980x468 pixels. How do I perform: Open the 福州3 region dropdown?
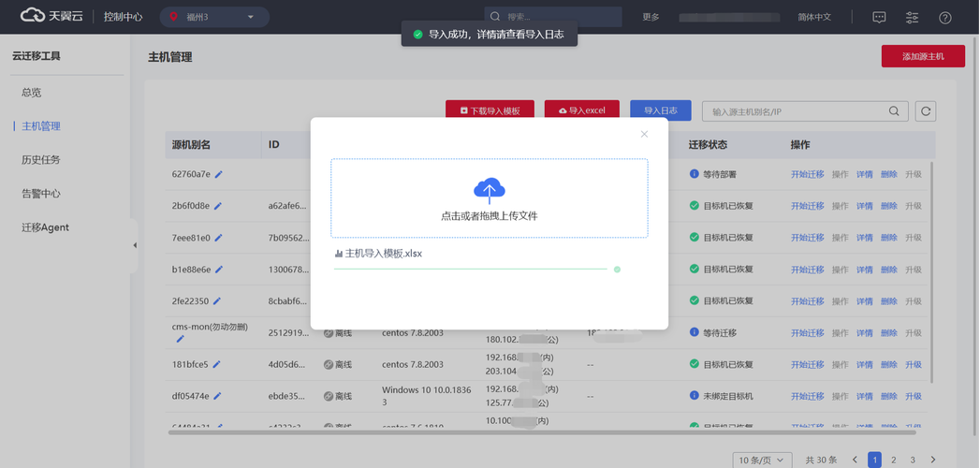coord(214,17)
